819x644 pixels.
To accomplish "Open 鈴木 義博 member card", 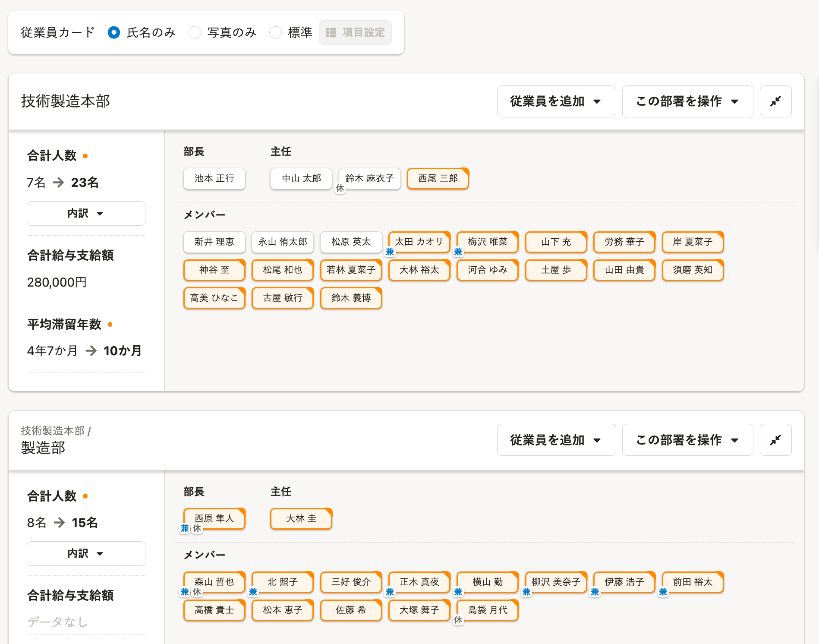I will (351, 298).
